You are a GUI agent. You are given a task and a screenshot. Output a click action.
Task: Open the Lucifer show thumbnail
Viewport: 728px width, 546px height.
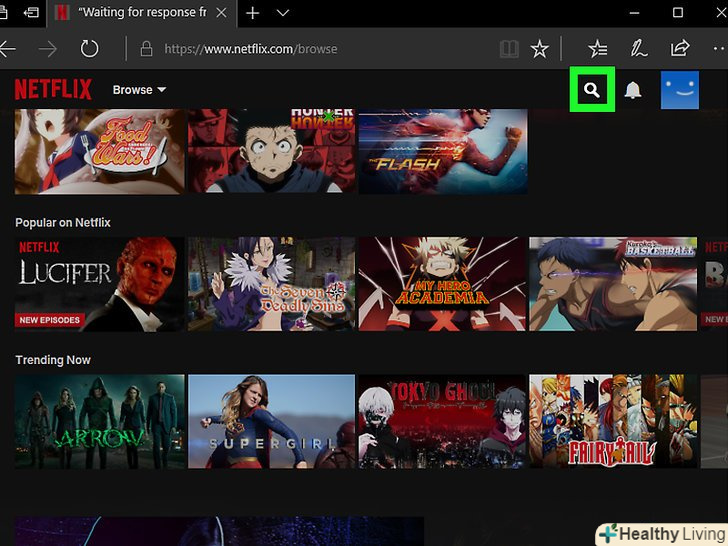click(x=99, y=284)
